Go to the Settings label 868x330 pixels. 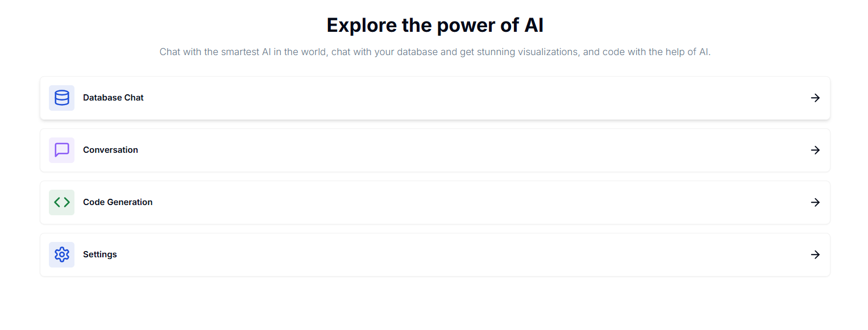coord(100,254)
